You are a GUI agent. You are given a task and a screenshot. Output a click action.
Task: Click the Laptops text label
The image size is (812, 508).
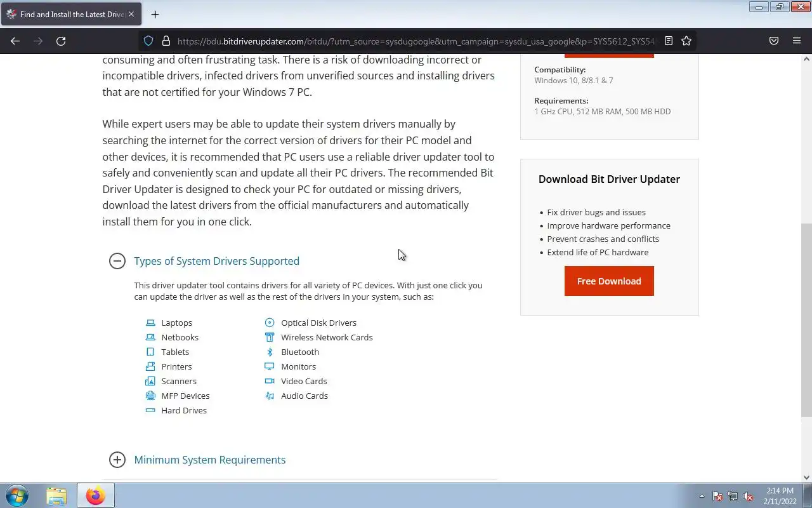[177, 323]
